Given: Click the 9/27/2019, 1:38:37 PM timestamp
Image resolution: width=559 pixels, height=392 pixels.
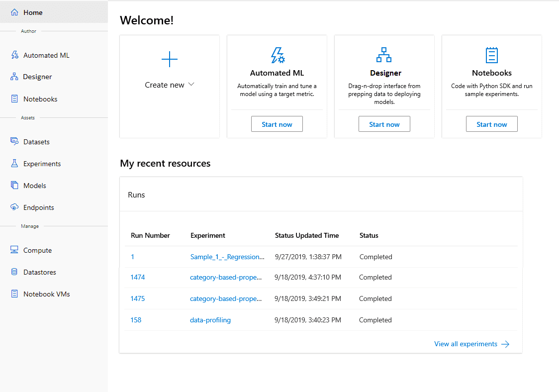Looking at the screenshot, I should coord(308,257).
